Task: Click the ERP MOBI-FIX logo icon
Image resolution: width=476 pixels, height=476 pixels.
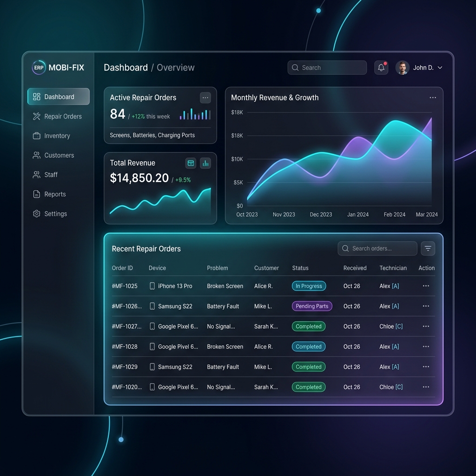Action: (39, 67)
